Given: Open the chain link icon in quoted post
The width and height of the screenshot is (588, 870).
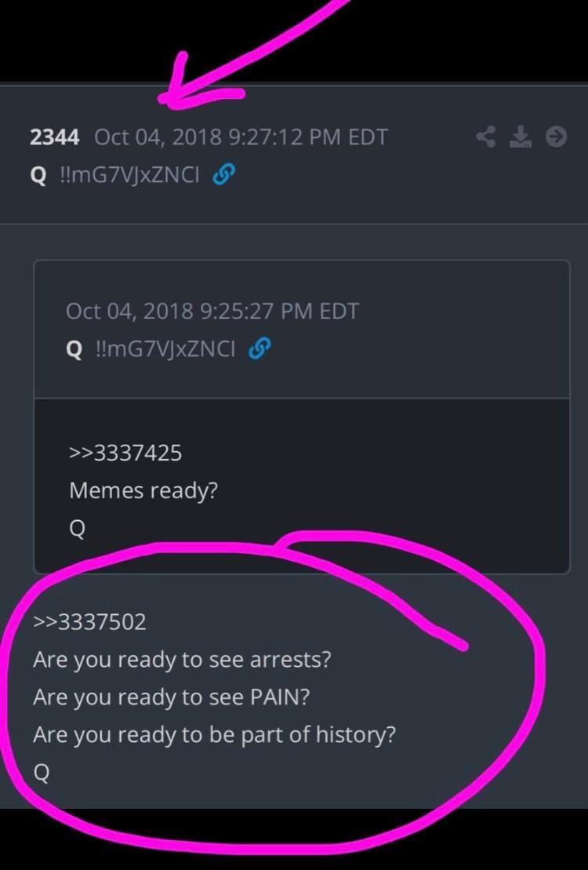Looking at the screenshot, I should [259, 349].
